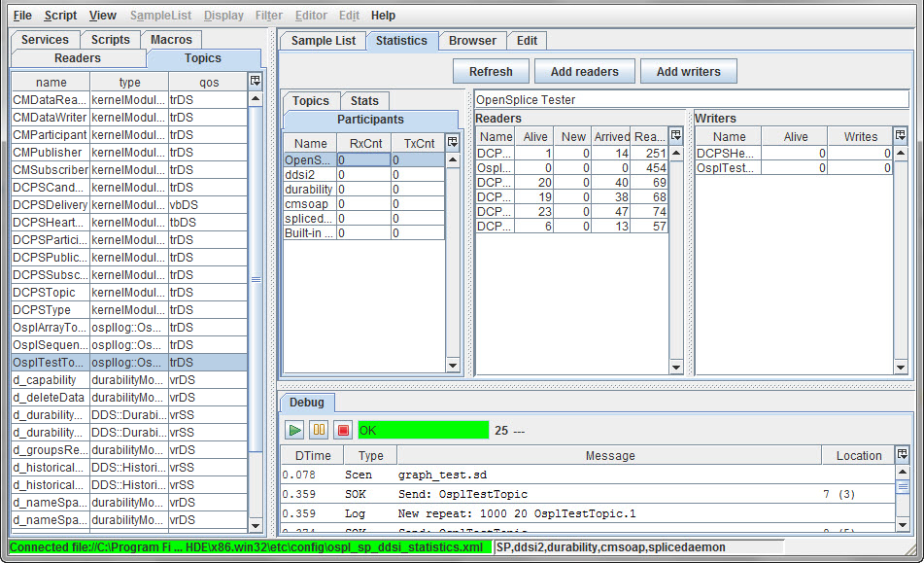Open column options icon in Writers table
This screenshot has height=563, width=924.
900,135
